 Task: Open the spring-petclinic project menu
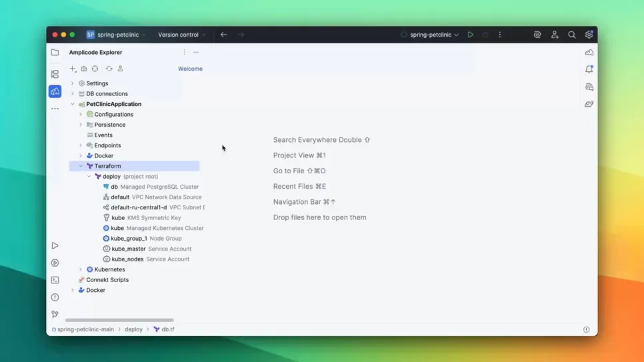point(117,35)
